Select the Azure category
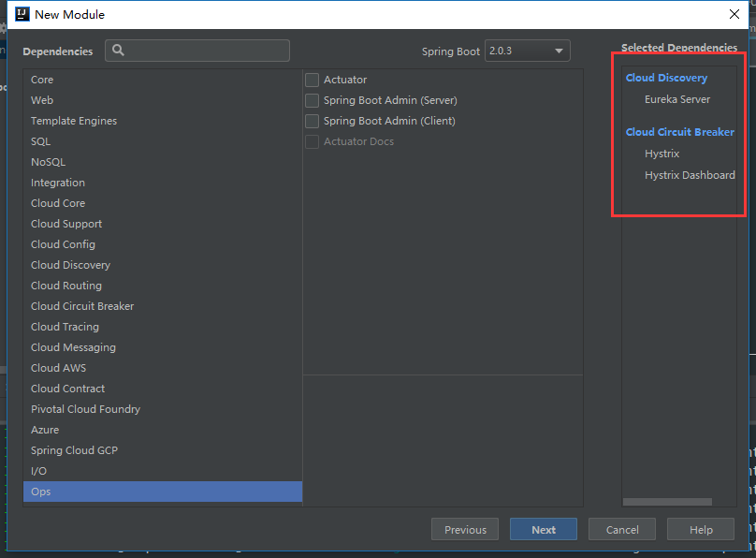The height and width of the screenshot is (558, 756). pyautogui.click(x=163, y=429)
